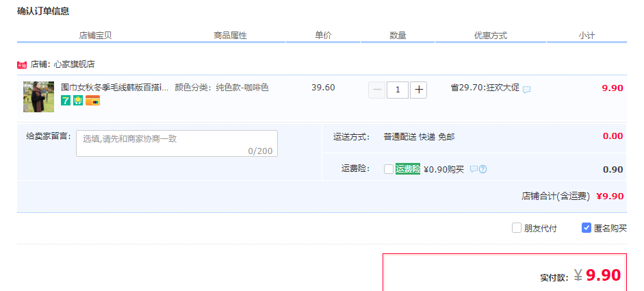This screenshot has width=644, height=291.
Task: Click the 店铺合计(含运费) label
Action: tap(556, 196)
